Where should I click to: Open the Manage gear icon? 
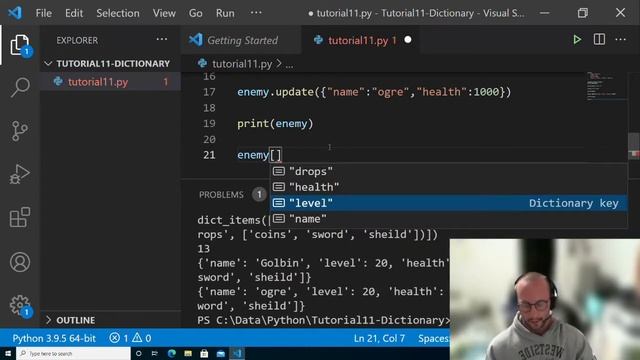pos(20,305)
